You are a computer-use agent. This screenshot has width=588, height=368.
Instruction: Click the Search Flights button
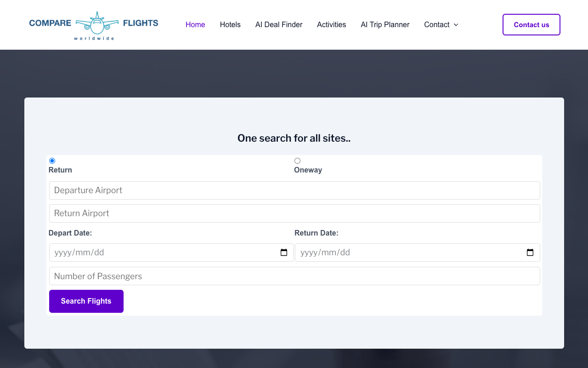pos(86,301)
